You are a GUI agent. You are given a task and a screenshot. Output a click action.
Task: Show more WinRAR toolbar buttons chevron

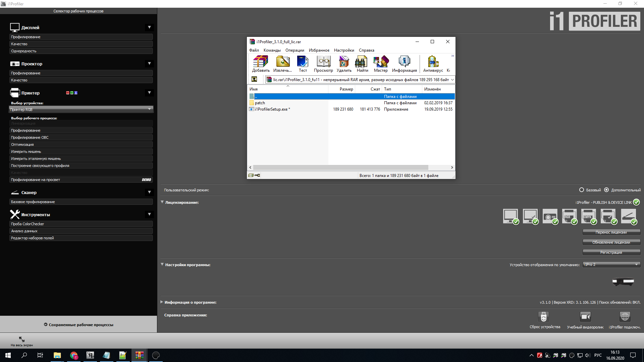pyautogui.click(x=452, y=56)
